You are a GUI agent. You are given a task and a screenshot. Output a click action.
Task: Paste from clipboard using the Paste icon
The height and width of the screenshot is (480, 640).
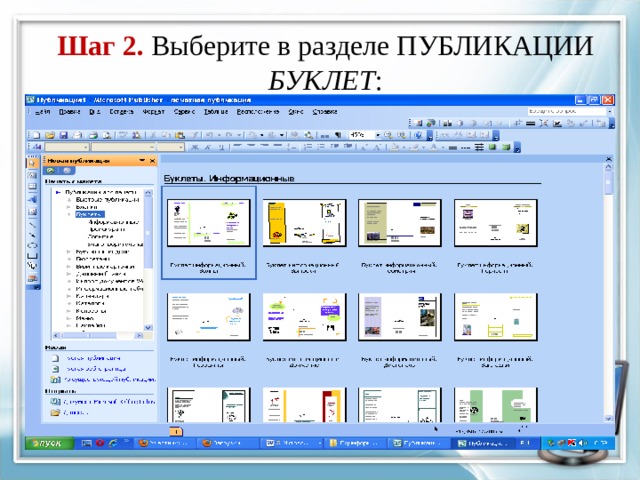click(x=180, y=135)
